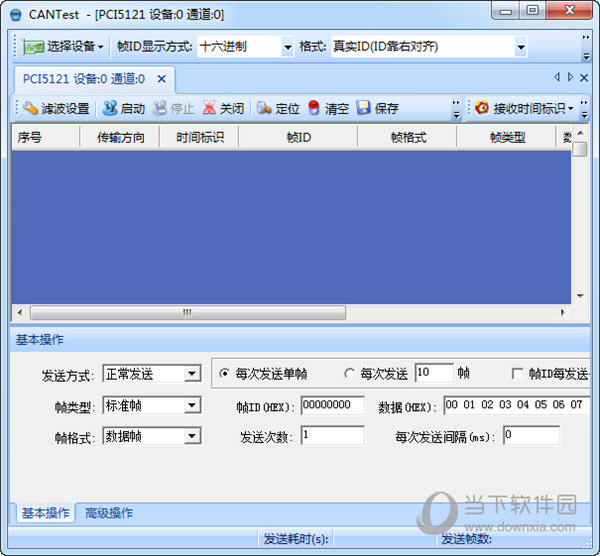Select 每次发送单帧 radio button

coord(225,374)
